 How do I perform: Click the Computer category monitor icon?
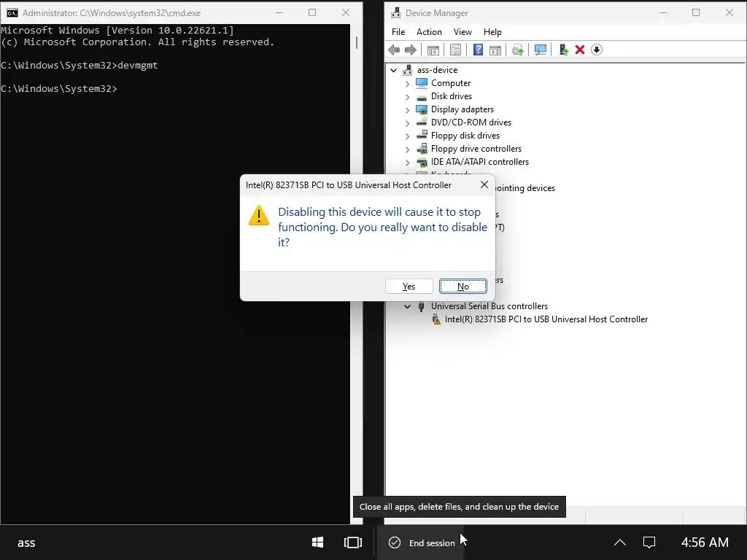pos(422,83)
